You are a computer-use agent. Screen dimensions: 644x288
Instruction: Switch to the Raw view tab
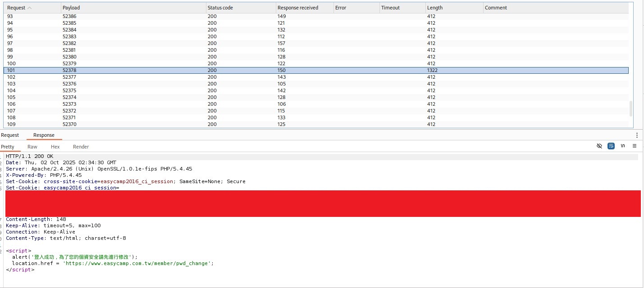[x=32, y=147]
